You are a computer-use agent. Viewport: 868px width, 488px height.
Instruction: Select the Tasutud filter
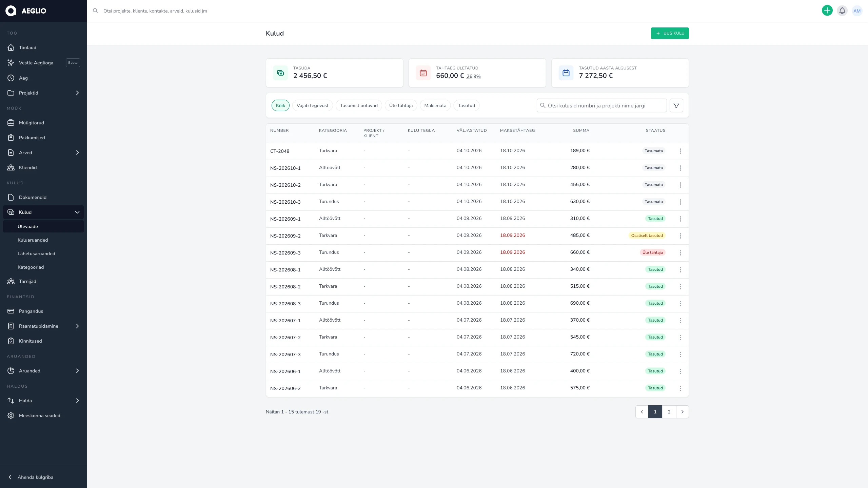pyautogui.click(x=466, y=105)
